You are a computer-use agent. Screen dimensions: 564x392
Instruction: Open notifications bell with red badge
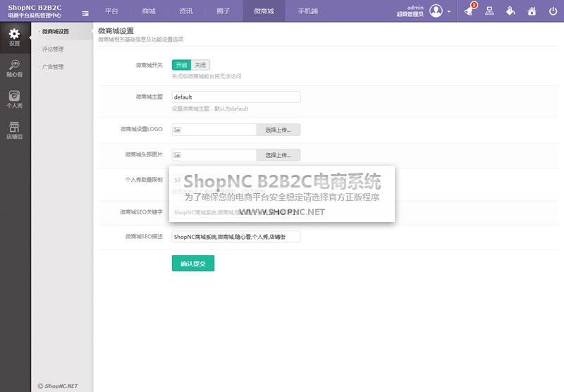pyautogui.click(x=470, y=10)
